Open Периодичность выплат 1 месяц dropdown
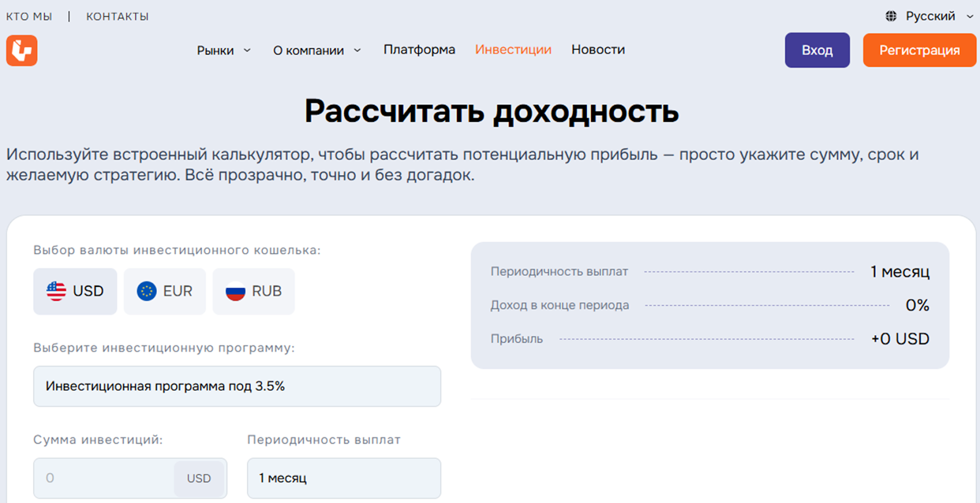980x503 pixels. [344, 478]
